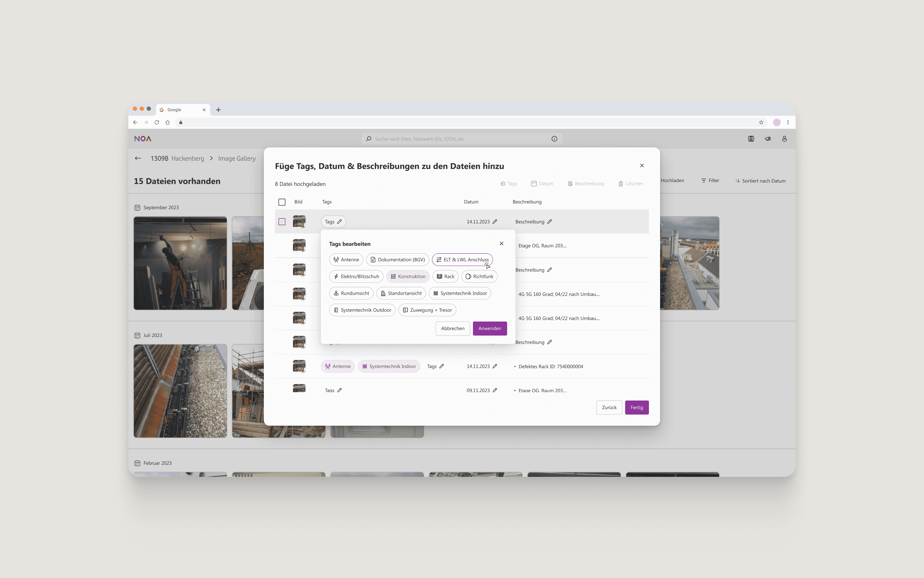Click bulk Datum toolbar action
Image resolution: width=924 pixels, height=578 pixels.
click(542, 184)
